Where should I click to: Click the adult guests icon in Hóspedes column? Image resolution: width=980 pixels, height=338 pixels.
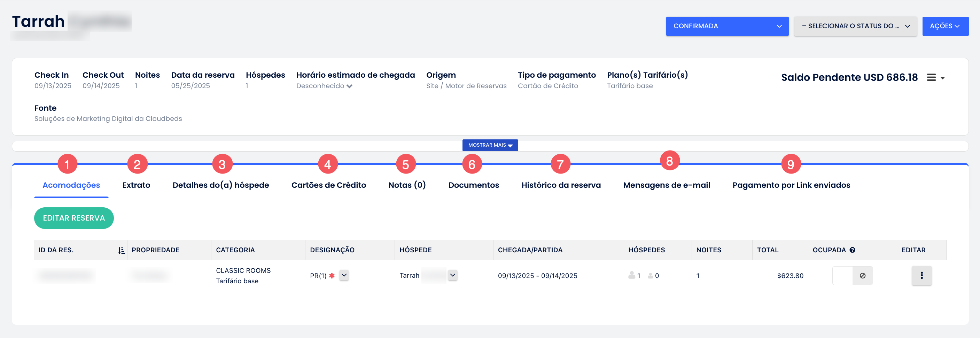coord(631,275)
